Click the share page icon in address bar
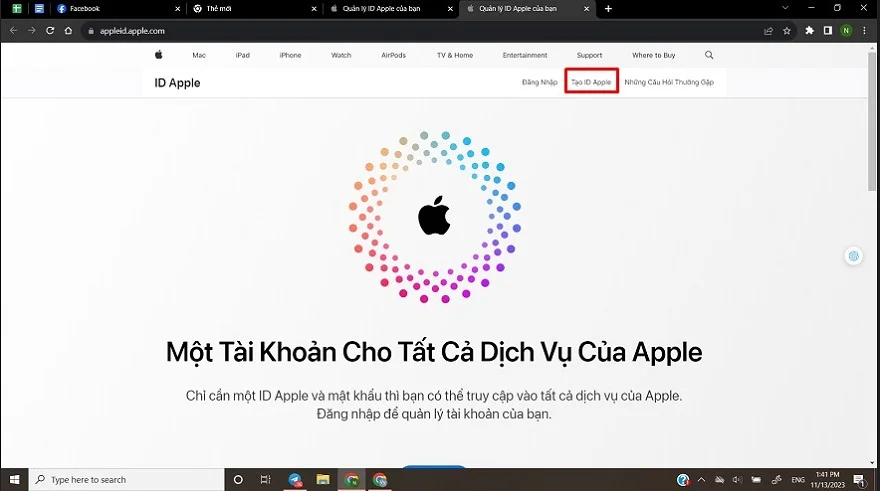The width and height of the screenshot is (880, 491). (x=768, y=31)
